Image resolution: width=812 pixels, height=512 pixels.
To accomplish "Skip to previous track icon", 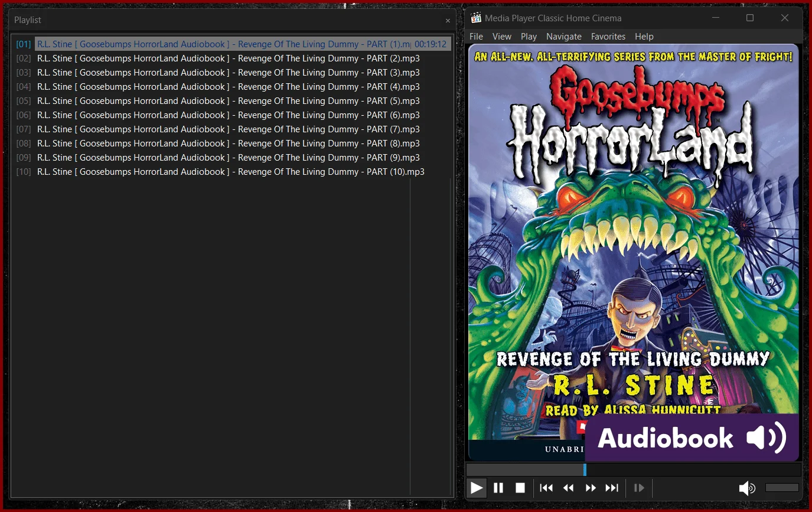I will (546, 488).
